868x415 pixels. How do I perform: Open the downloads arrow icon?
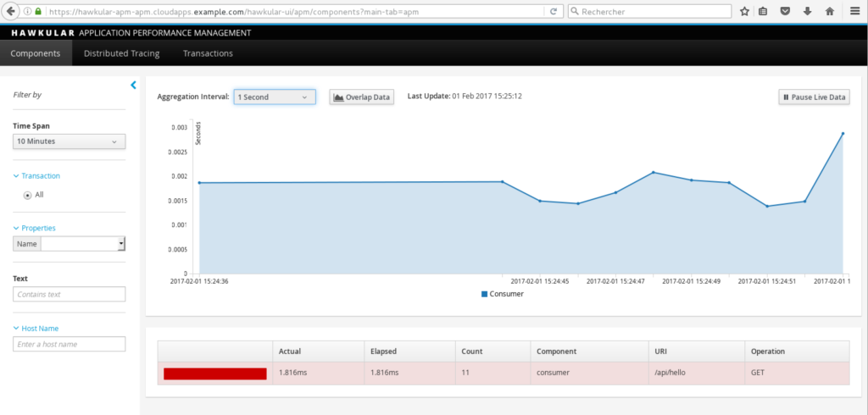pyautogui.click(x=807, y=11)
